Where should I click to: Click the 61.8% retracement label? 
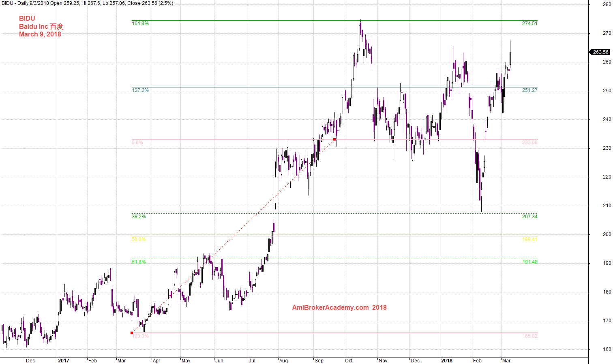[x=139, y=262]
